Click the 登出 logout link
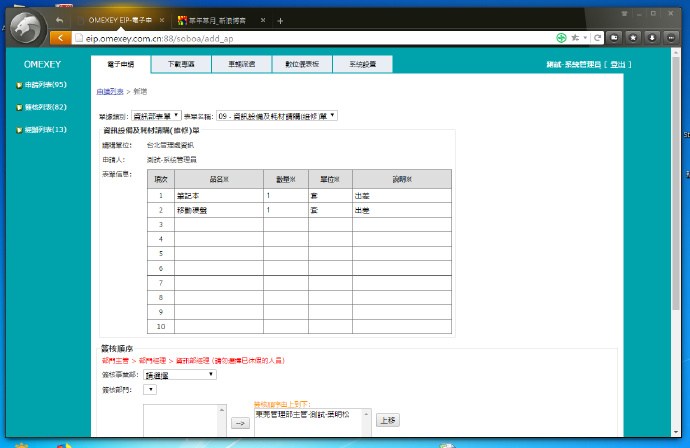This screenshot has width=690, height=448. [617, 65]
